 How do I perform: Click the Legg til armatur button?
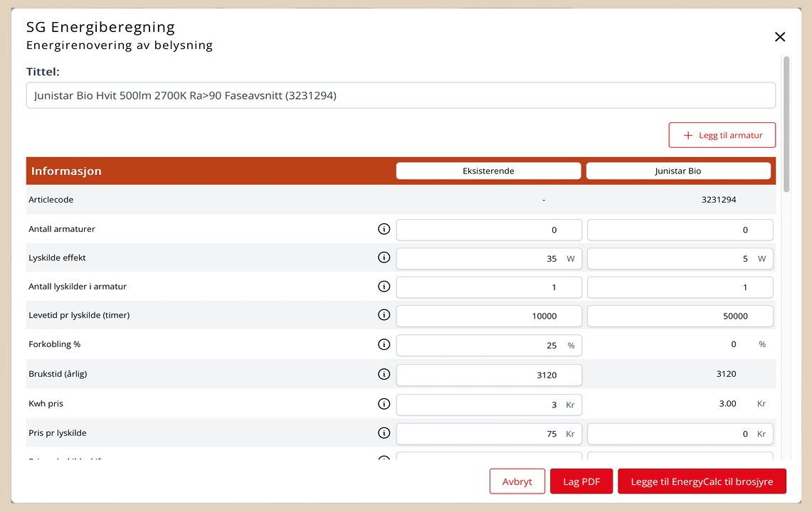[722, 135]
